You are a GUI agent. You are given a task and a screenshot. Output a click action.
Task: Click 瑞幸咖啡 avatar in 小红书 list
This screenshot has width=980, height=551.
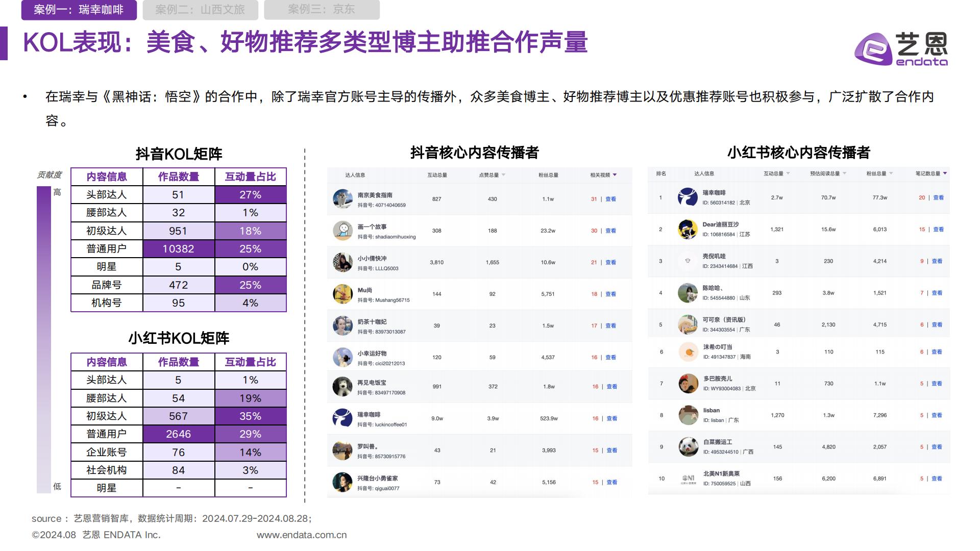pyautogui.click(x=688, y=197)
